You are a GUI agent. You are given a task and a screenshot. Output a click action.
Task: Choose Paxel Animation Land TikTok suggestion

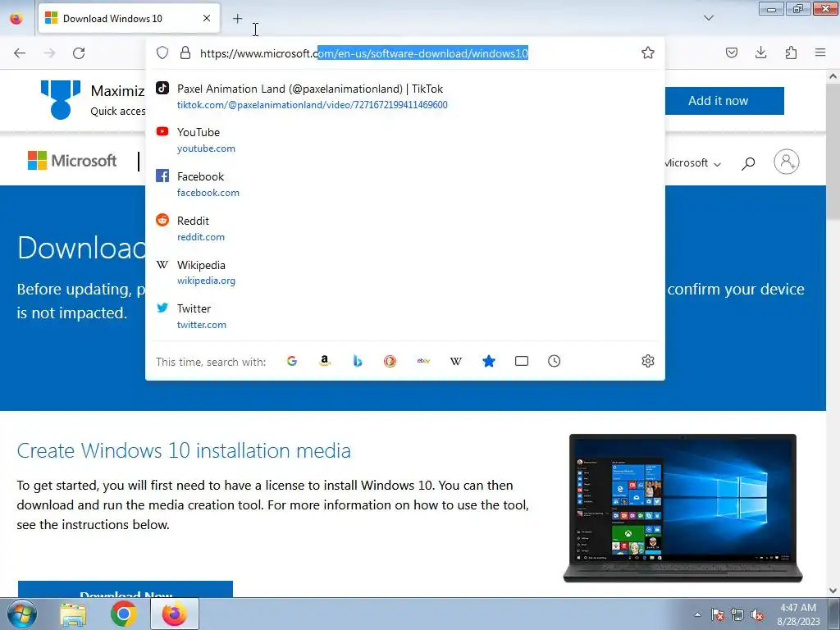coord(405,97)
